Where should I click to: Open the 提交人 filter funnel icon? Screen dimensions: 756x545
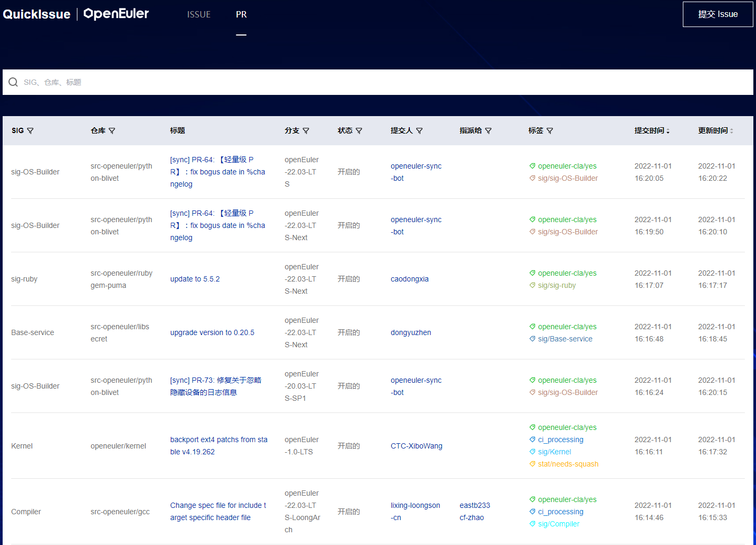pos(419,131)
